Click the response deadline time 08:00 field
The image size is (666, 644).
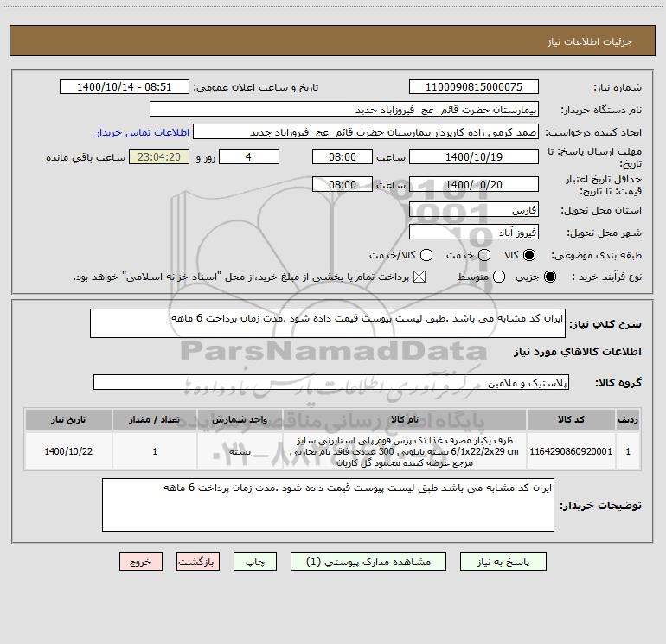343,156
